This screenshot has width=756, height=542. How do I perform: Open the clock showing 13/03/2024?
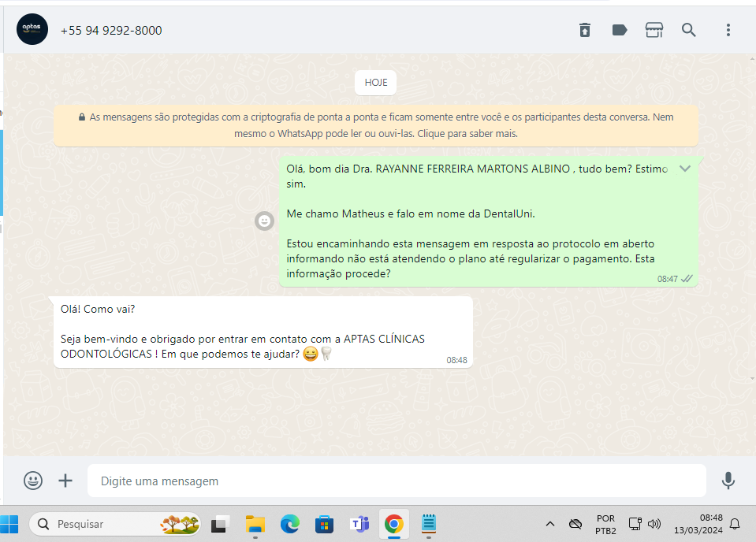[x=698, y=524]
